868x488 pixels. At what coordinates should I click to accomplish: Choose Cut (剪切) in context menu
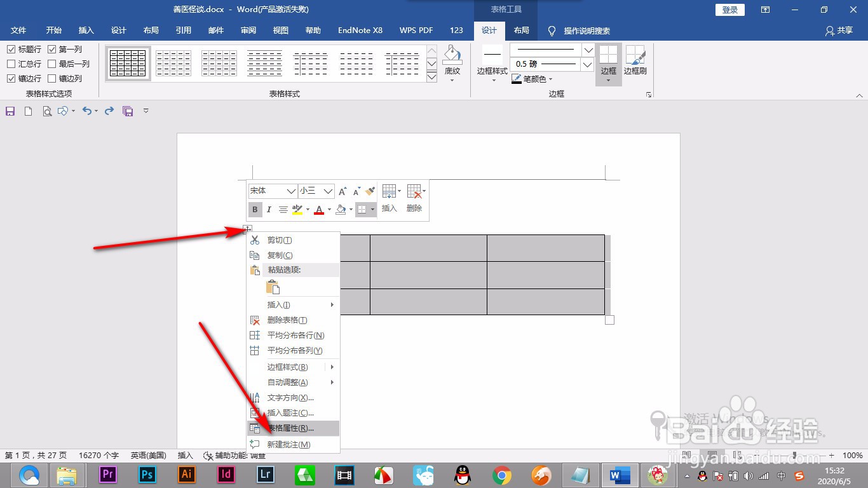pyautogui.click(x=293, y=240)
